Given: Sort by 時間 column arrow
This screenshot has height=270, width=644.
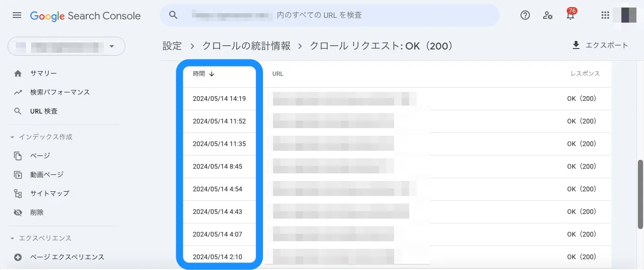Looking at the screenshot, I should tap(212, 74).
